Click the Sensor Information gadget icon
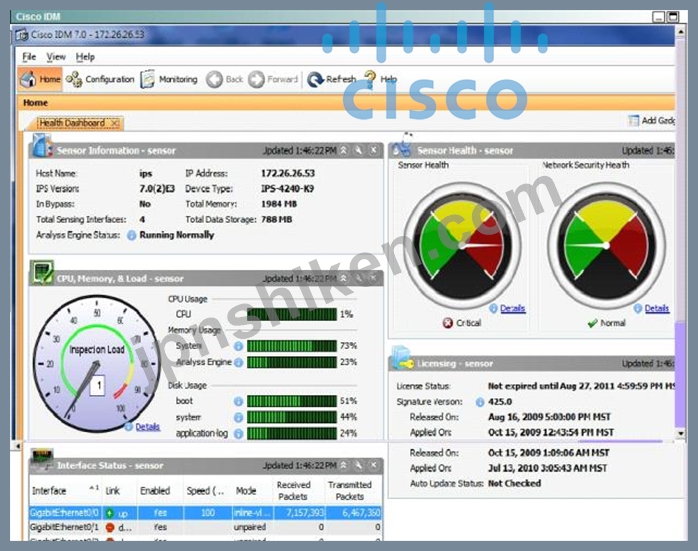 pos(42,145)
